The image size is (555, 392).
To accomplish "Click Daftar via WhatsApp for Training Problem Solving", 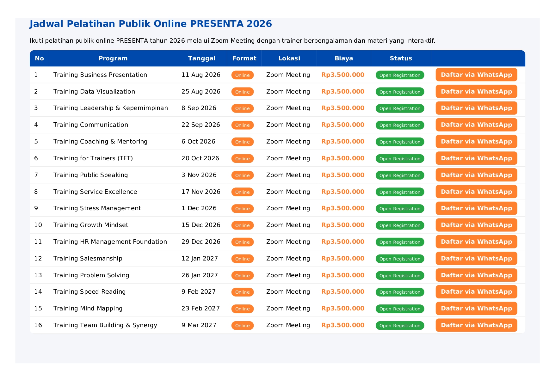I will pos(476,275).
